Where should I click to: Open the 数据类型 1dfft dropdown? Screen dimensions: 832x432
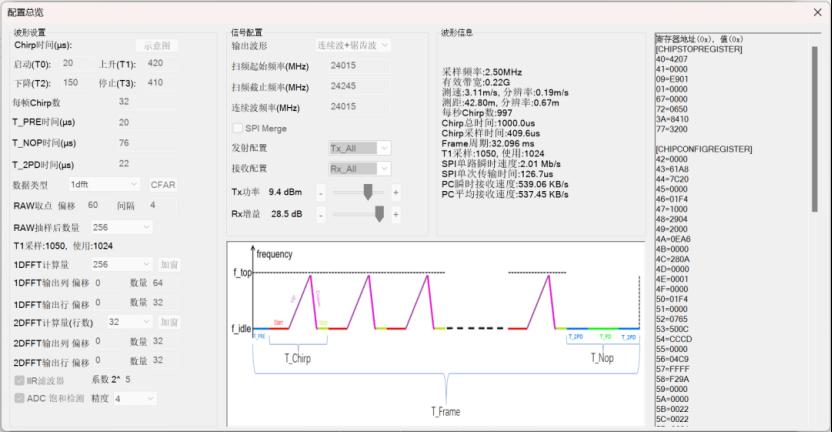point(104,185)
